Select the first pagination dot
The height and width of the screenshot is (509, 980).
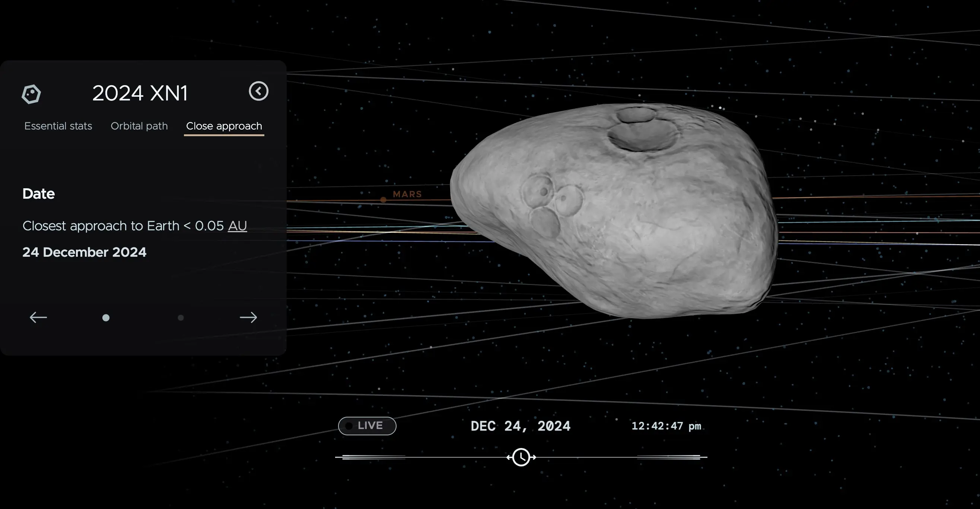click(x=106, y=318)
